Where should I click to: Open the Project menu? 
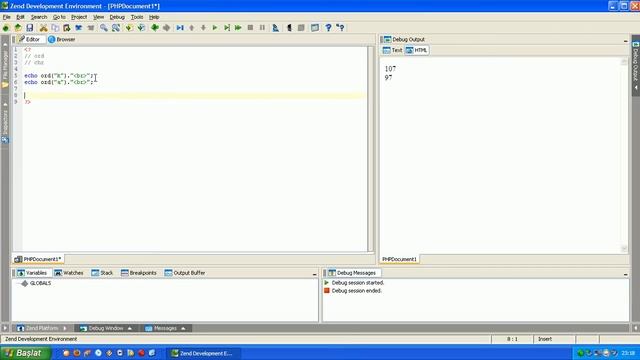point(79,17)
